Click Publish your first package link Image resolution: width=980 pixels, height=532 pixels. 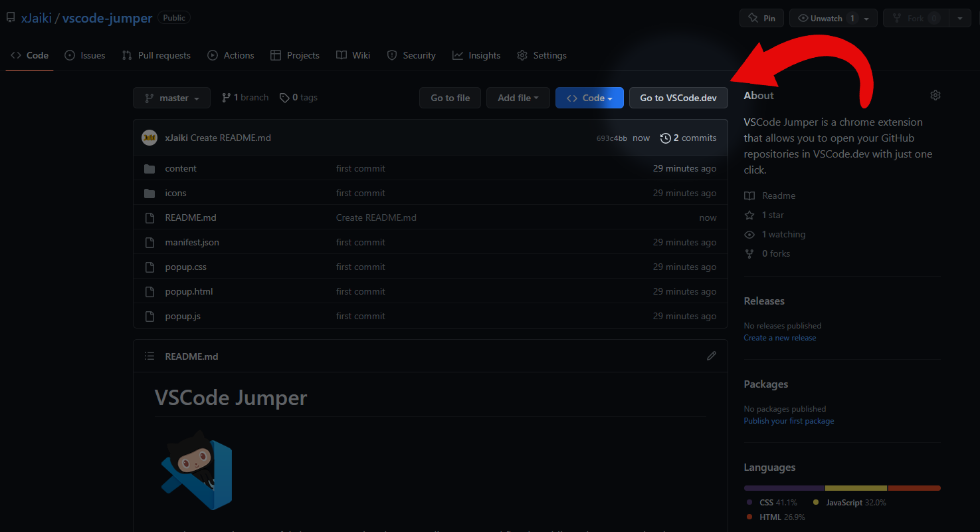pyautogui.click(x=789, y=421)
